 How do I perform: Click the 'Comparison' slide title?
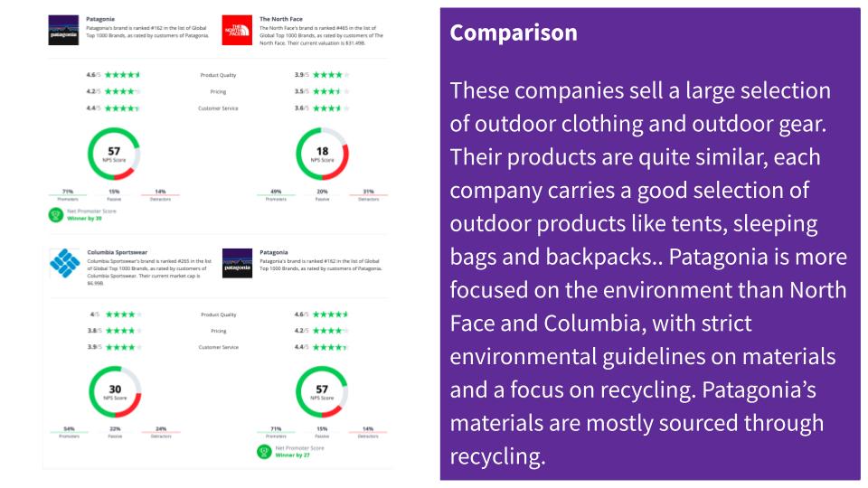pos(514,33)
